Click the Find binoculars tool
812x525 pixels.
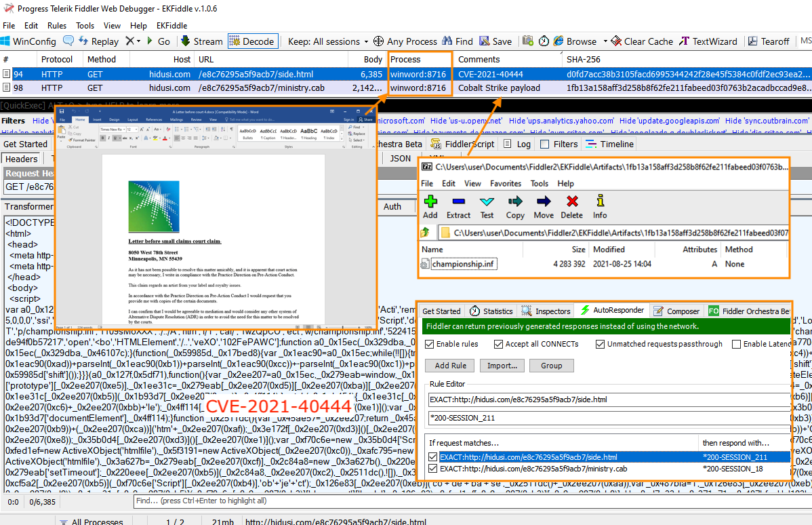click(x=458, y=41)
